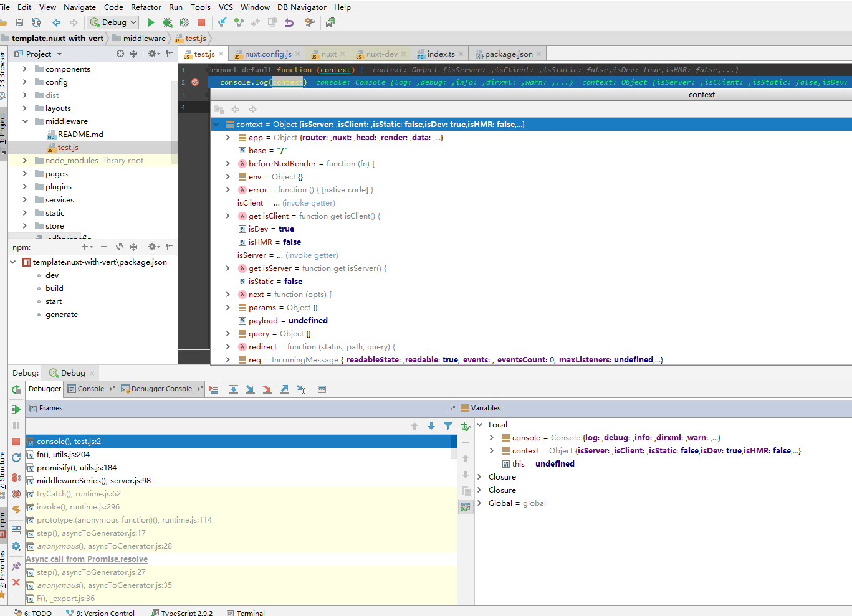Click the Mute Breakpoints icon
Image resolution: width=852 pixels, height=616 pixels.
pyautogui.click(x=16, y=494)
